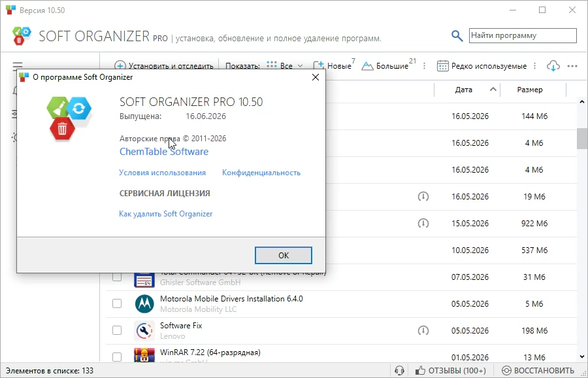Click the Soft Organizer logo in About dialog
588x378 pixels.
69,118
